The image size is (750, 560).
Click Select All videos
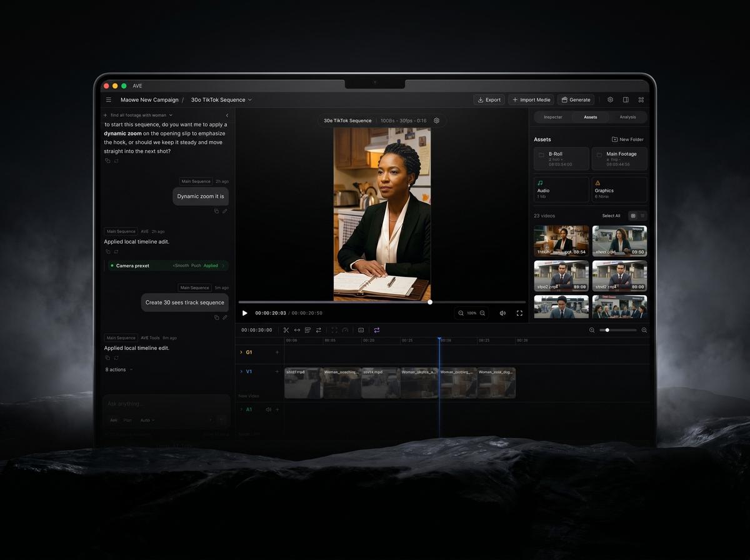(x=611, y=216)
